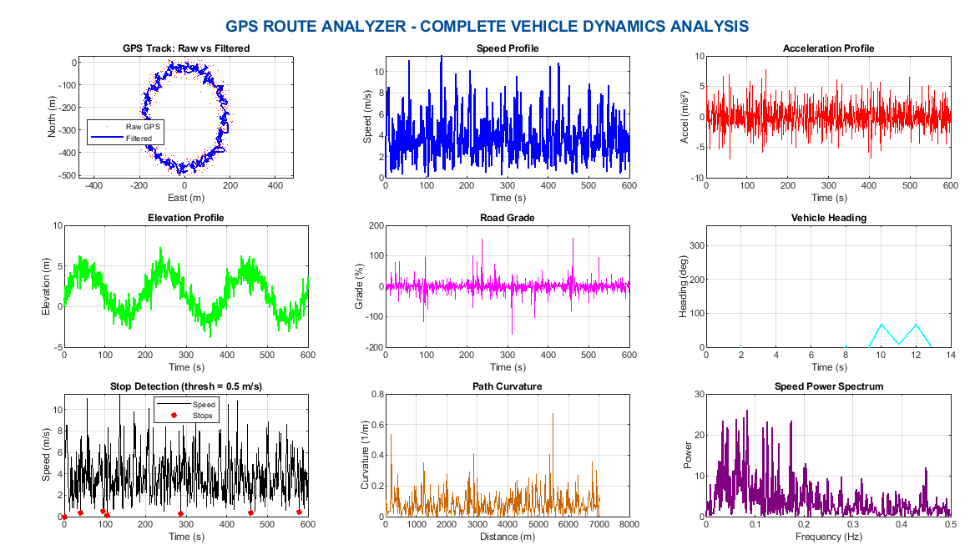Screen dimensions: 975x560
Task: Click the 'Path Curvature' plot title
Action: coord(507,386)
